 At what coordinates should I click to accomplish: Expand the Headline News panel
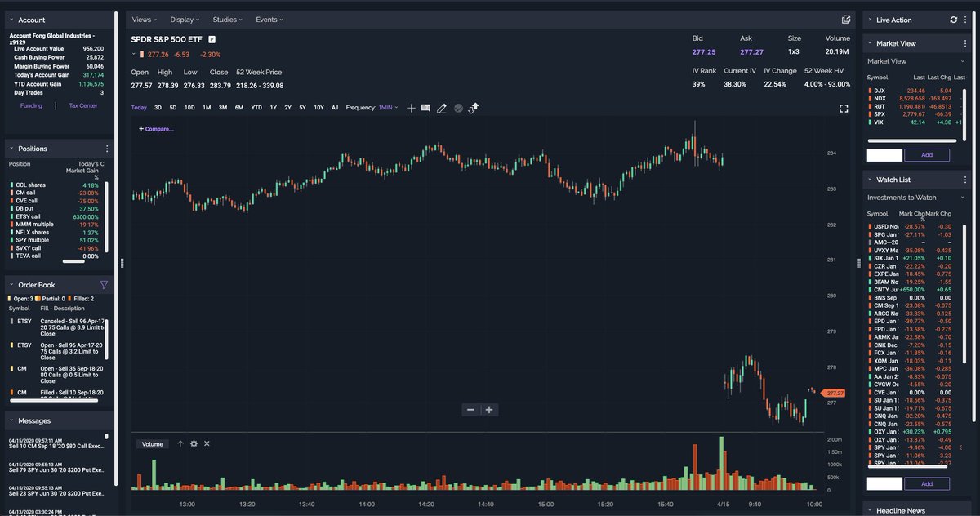[870, 510]
